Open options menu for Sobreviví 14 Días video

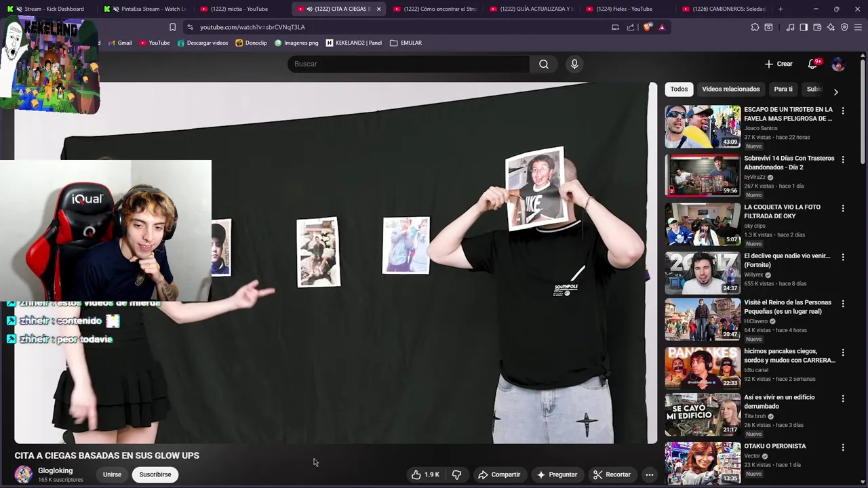pyautogui.click(x=843, y=159)
